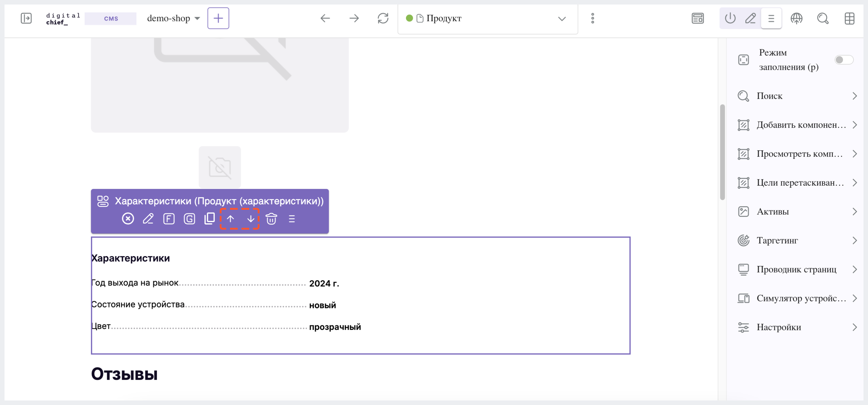Expand Поиск with its chevron
868x405 pixels.
(855, 96)
